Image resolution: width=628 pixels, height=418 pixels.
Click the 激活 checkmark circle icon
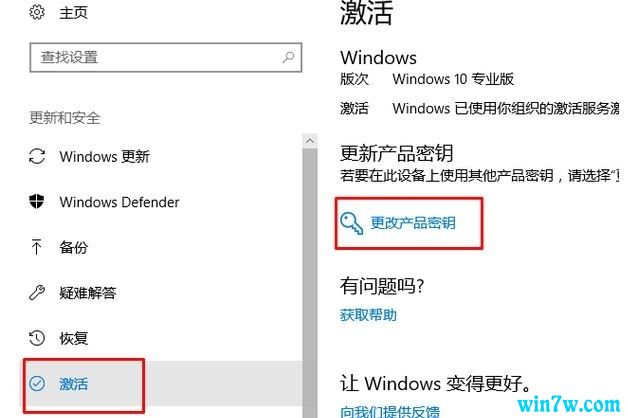37,384
